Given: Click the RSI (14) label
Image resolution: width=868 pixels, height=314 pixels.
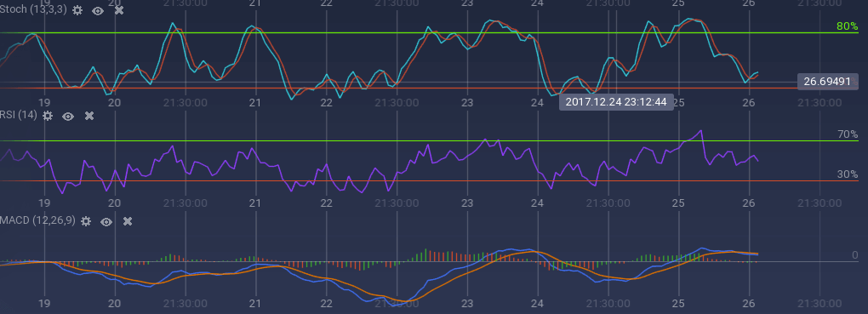Looking at the screenshot, I should click(18, 115).
